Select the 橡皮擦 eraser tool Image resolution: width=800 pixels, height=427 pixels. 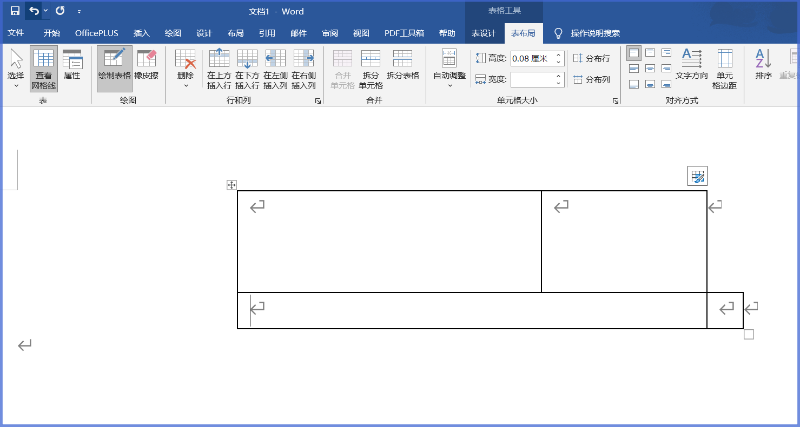[146, 65]
